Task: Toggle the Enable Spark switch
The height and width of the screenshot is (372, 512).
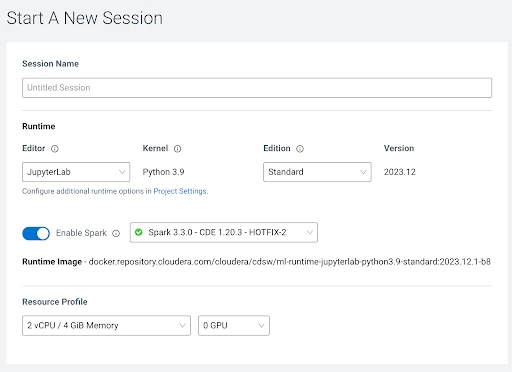Action: [36, 233]
